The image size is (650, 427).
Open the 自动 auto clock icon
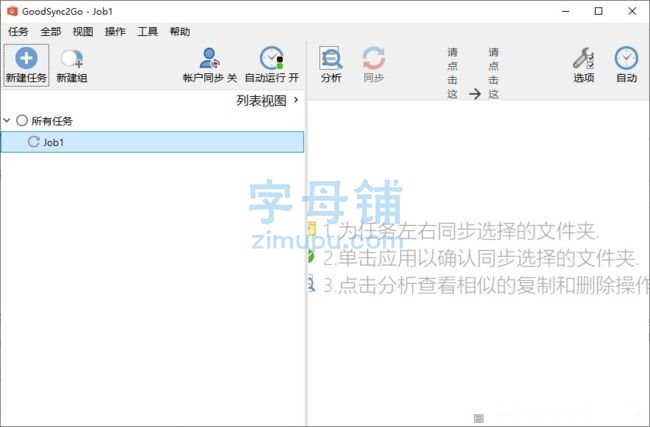coord(626,58)
